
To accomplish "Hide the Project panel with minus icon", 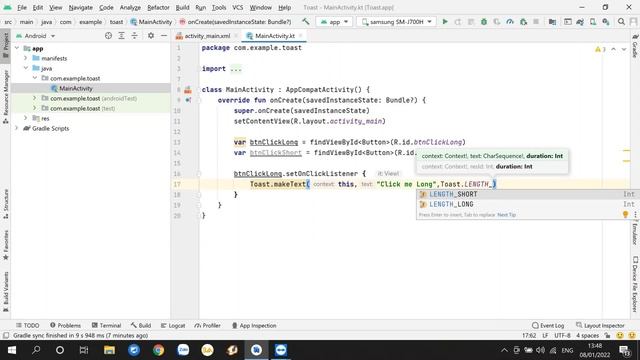I will click(x=164, y=36).
